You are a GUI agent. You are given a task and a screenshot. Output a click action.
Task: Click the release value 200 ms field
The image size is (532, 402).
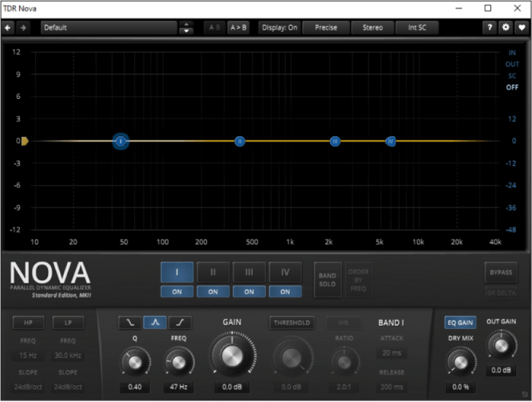point(391,387)
